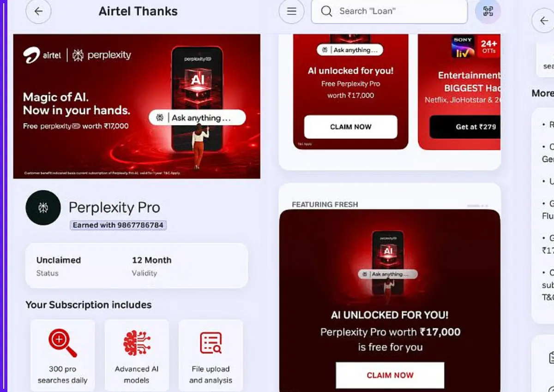Open the hamburger menu icon
Viewport: 554px width, 392px height.
click(291, 12)
